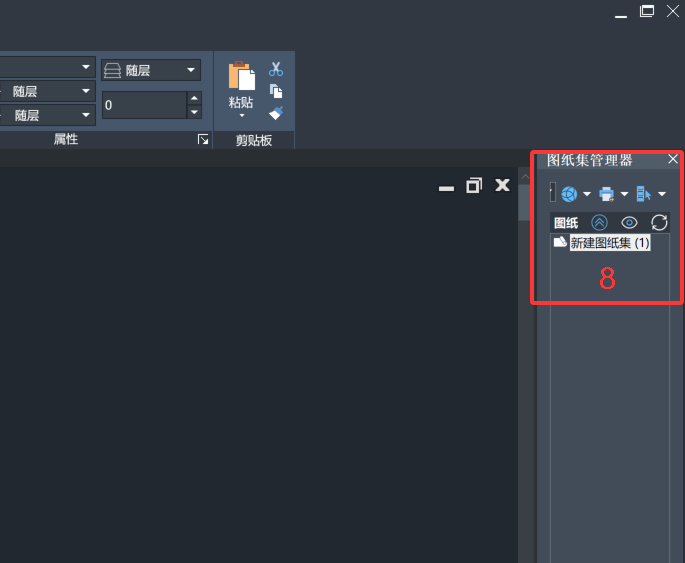Toggle the eye preview icon
This screenshot has height=563, width=685.
point(629,223)
